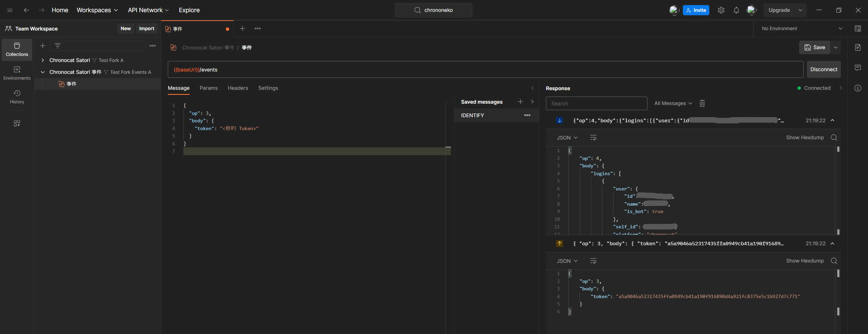The image size is (868, 334).
Task: Show Hexdump for the op 4 message
Action: [x=805, y=138]
